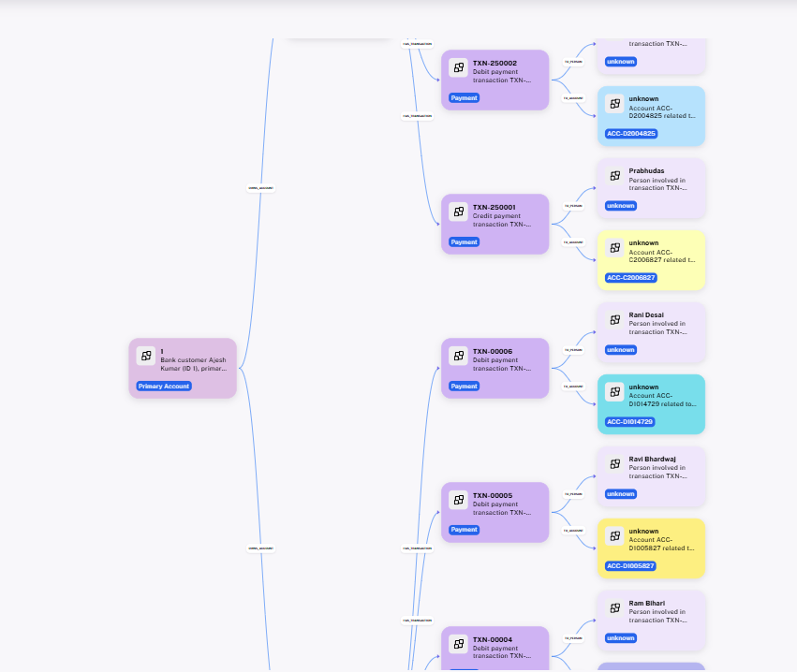Click the node icon on the TXN-250002 card
Image resolution: width=797 pixels, height=672 pixels.
pyautogui.click(x=459, y=66)
